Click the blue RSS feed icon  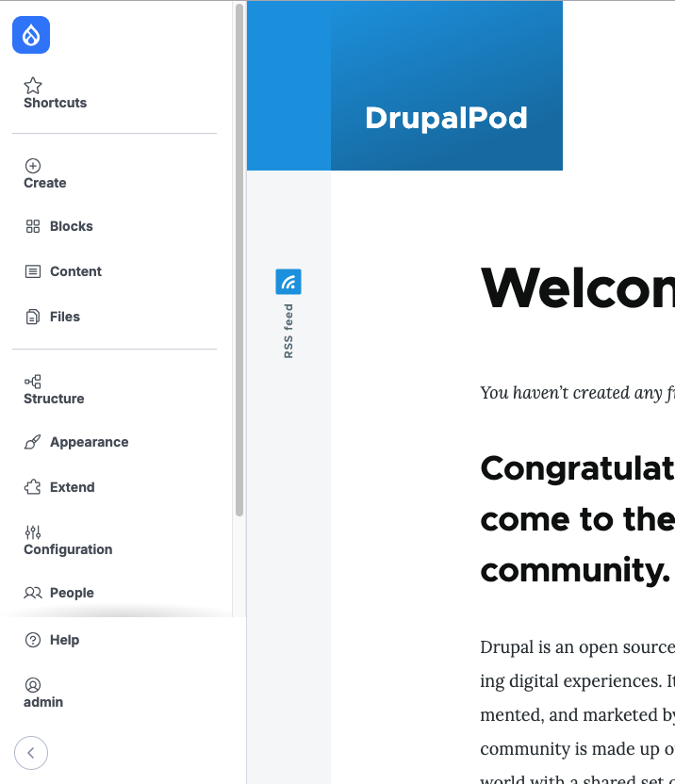click(288, 282)
